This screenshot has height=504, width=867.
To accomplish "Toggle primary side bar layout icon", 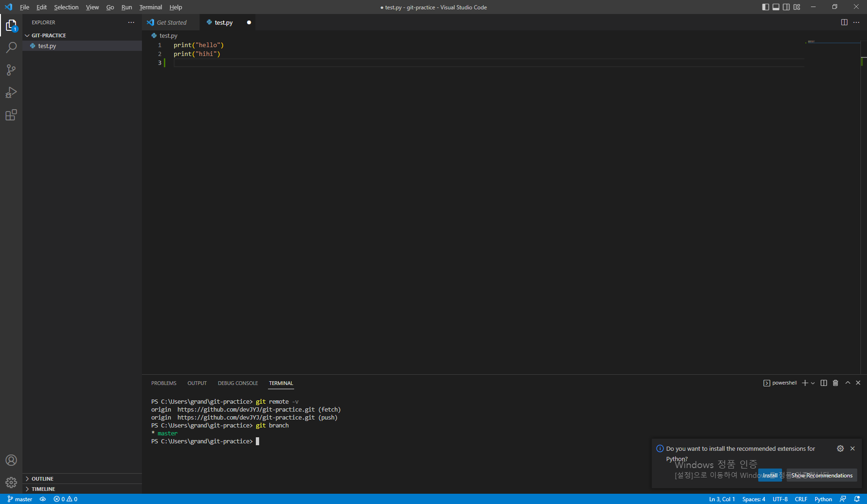I will (x=766, y=7).
